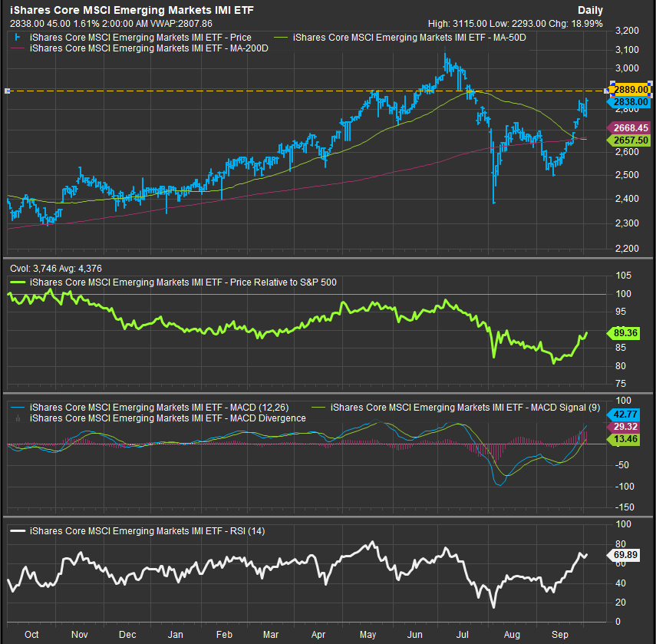Click the Apr label on the time axis
The width and height of the screenshot is (656, 644).
click(318, 634)
